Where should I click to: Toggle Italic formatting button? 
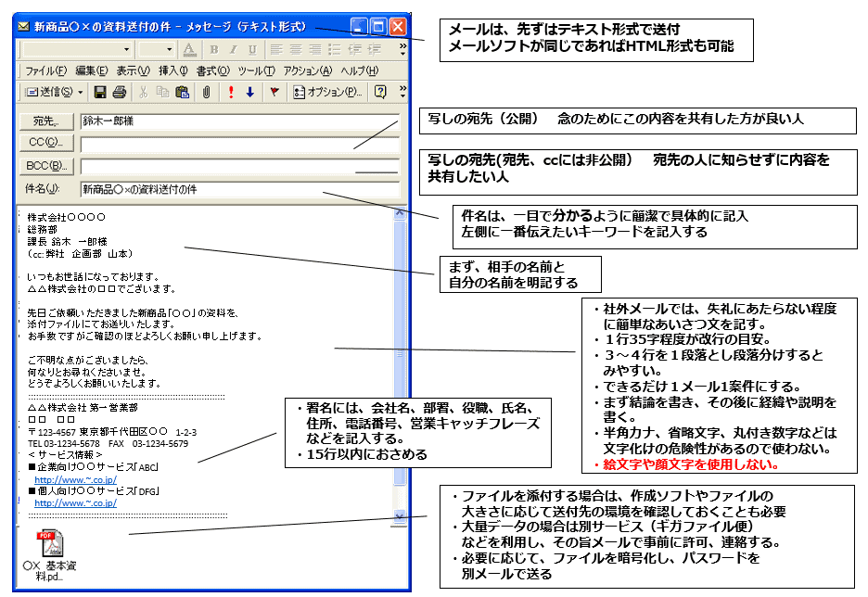click(231, 49)
